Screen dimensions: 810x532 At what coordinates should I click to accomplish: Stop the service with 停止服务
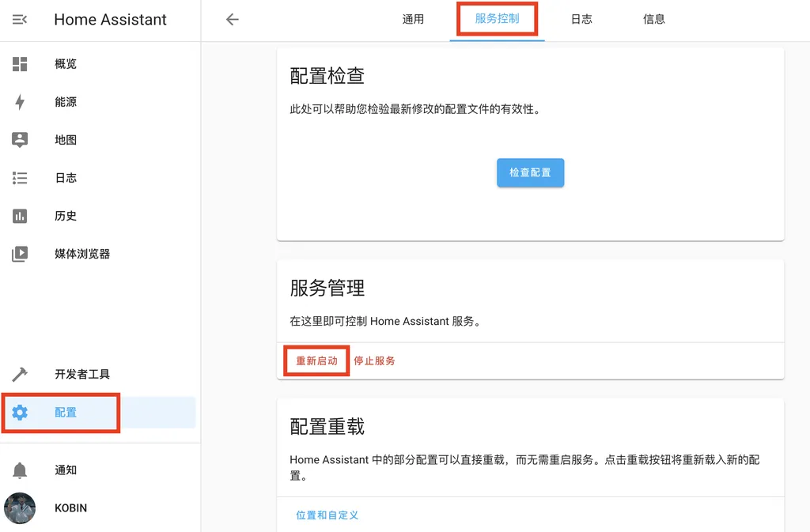tap(373, 360)
